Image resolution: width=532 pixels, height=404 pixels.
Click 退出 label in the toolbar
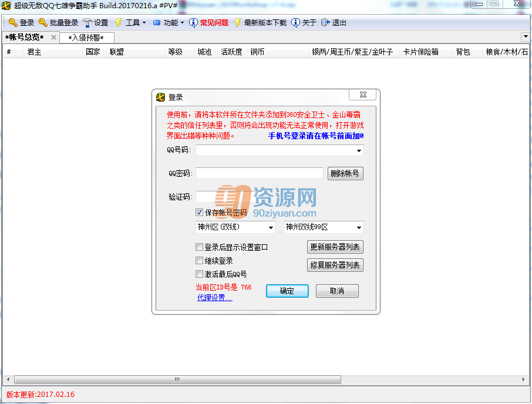point(339,23)
